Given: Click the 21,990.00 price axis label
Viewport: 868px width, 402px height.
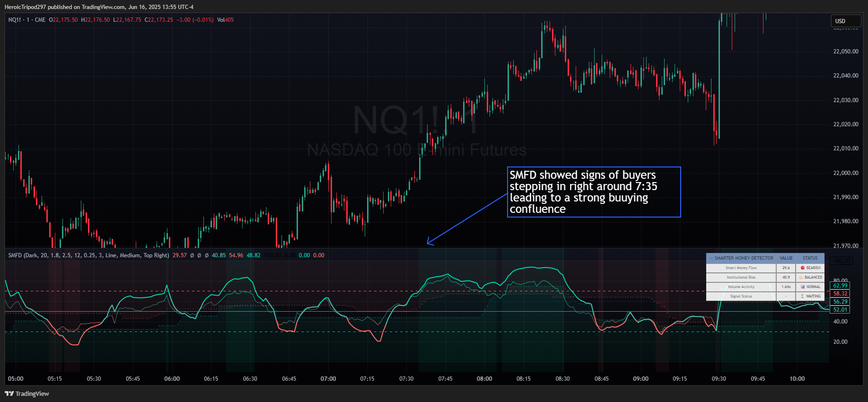Looking at the screenshot, I should pos(846,197).
